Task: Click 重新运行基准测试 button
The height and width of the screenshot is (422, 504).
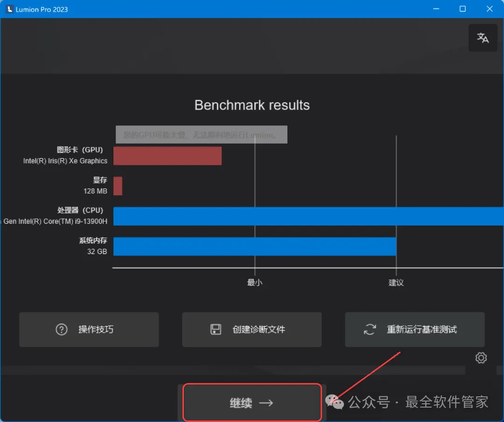Action: point(415,330)
